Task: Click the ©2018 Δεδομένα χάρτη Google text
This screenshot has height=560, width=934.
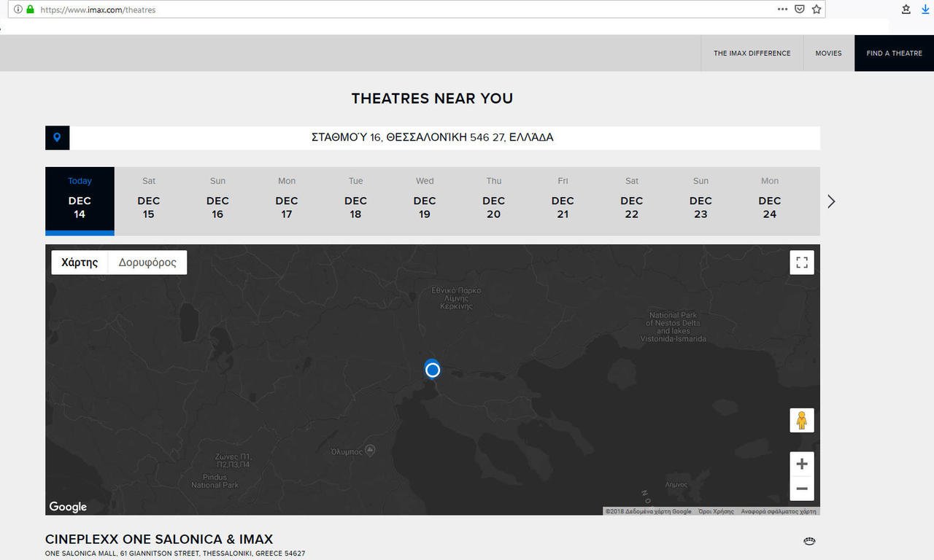Action: 648,511
